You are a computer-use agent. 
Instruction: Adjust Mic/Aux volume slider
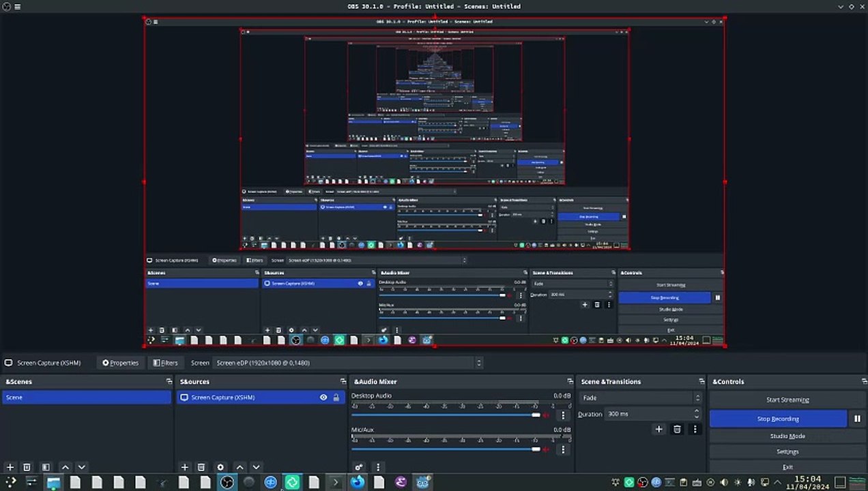pyautogui.click(x=447, y=449)
